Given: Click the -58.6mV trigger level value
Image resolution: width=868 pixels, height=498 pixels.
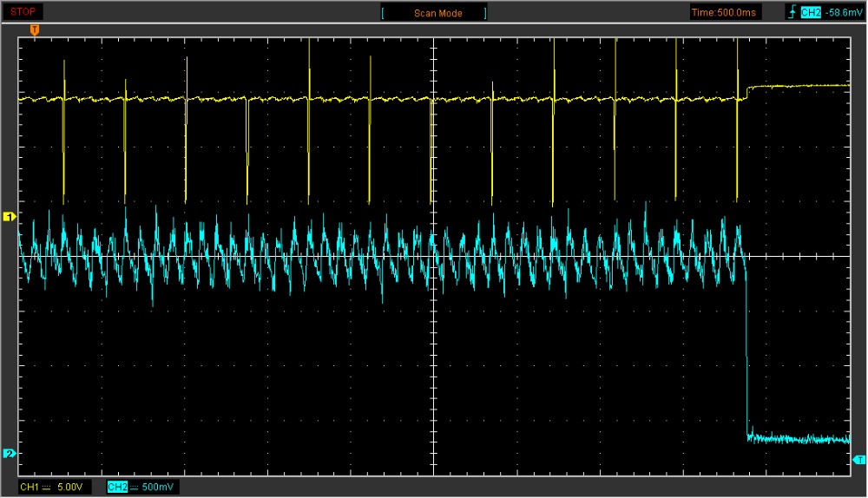Looking at the screenshot, I should coord(842,13).
